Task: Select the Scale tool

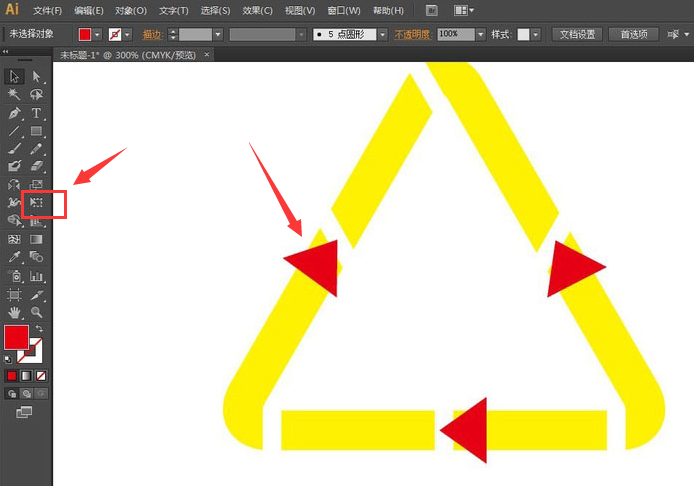Action: [36, 184]
